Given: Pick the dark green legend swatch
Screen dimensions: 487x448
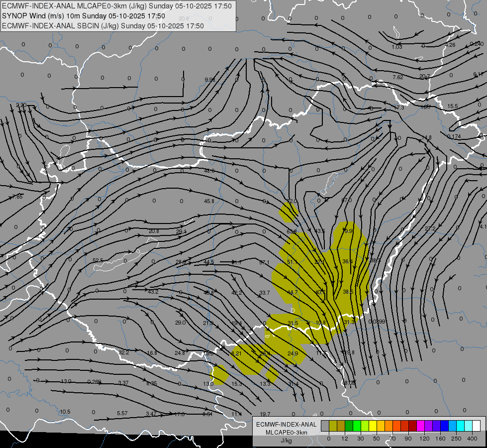Looking at the screenshot, I should pos(349,426).
